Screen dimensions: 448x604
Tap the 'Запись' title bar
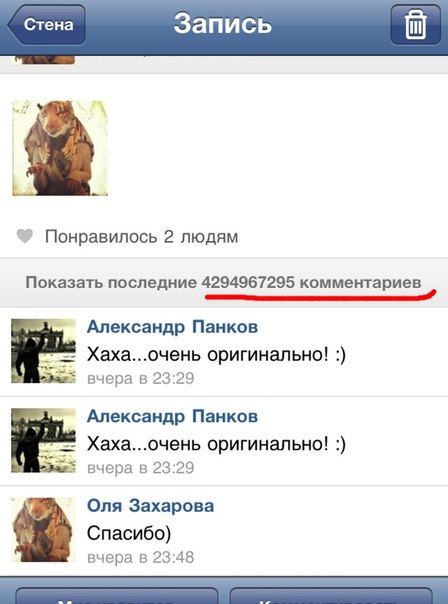coord(223,24)
